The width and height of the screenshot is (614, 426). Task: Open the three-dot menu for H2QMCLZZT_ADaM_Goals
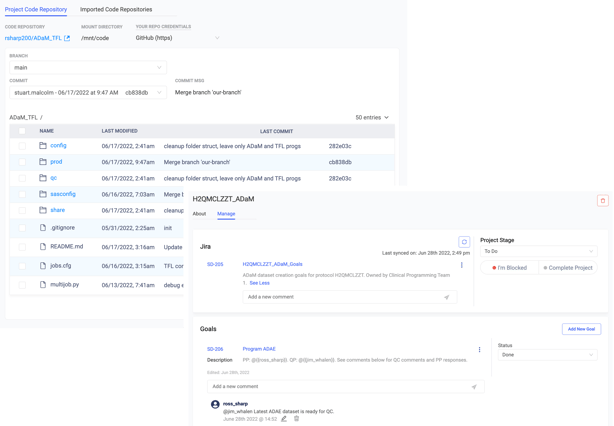(462, 265)
